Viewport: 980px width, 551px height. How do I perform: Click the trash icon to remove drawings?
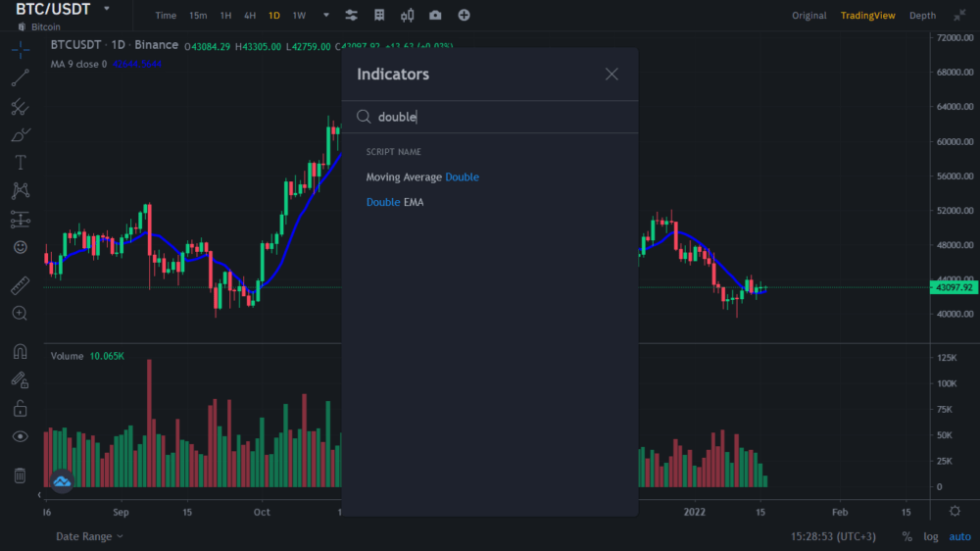(20, 476)
